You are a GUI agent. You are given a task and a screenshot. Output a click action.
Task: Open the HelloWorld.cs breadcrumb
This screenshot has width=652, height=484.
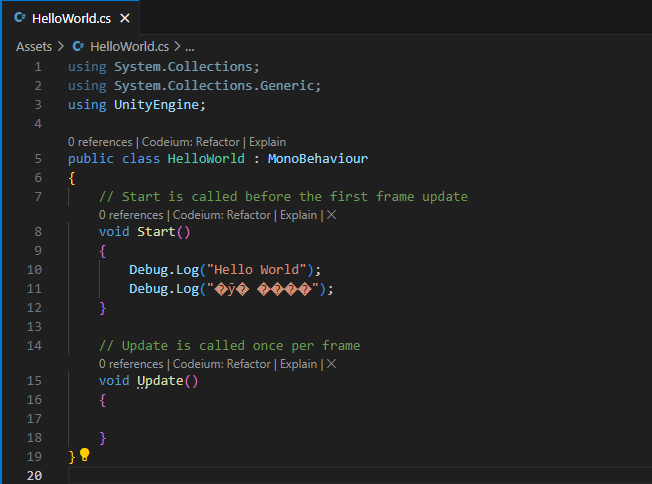point(129,47)
